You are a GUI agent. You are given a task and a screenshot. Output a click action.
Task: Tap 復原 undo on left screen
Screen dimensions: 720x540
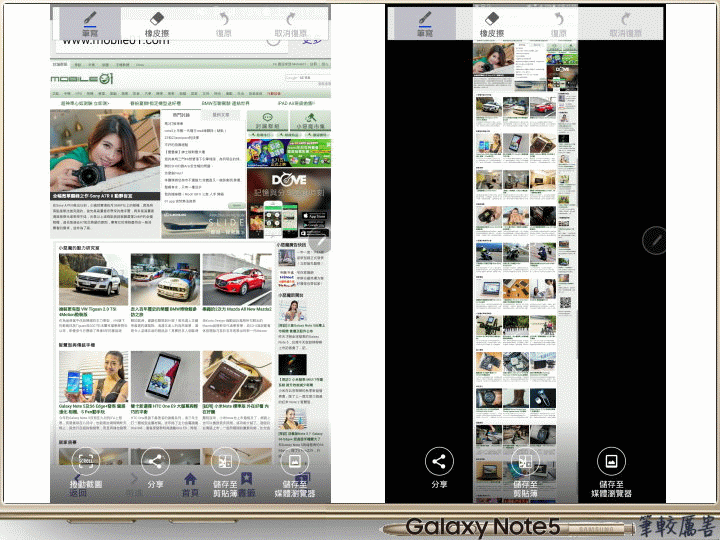point(224,23)
